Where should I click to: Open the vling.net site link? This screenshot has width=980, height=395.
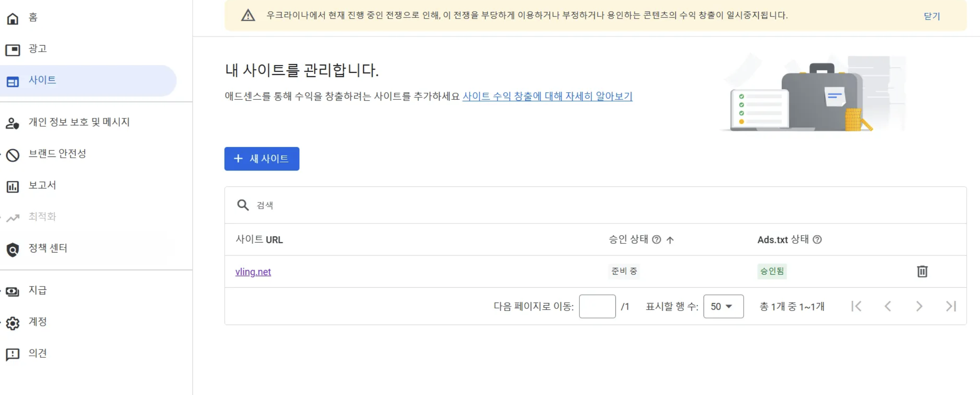click(x=253, y=272)
